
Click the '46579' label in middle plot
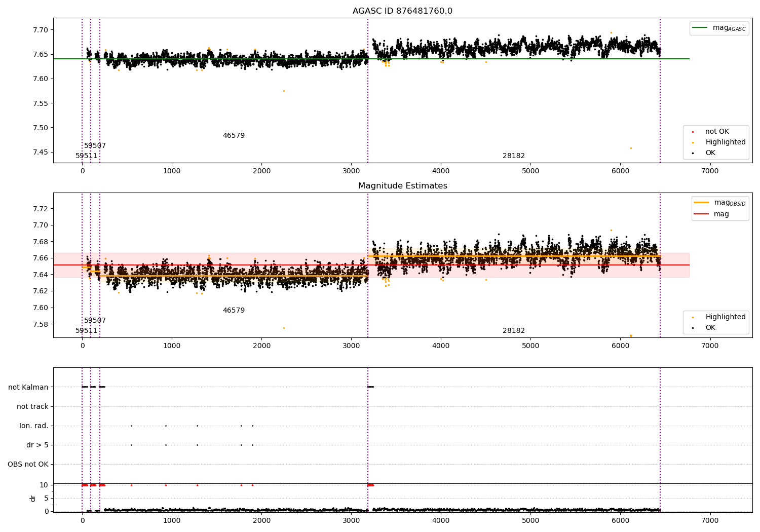234,311
